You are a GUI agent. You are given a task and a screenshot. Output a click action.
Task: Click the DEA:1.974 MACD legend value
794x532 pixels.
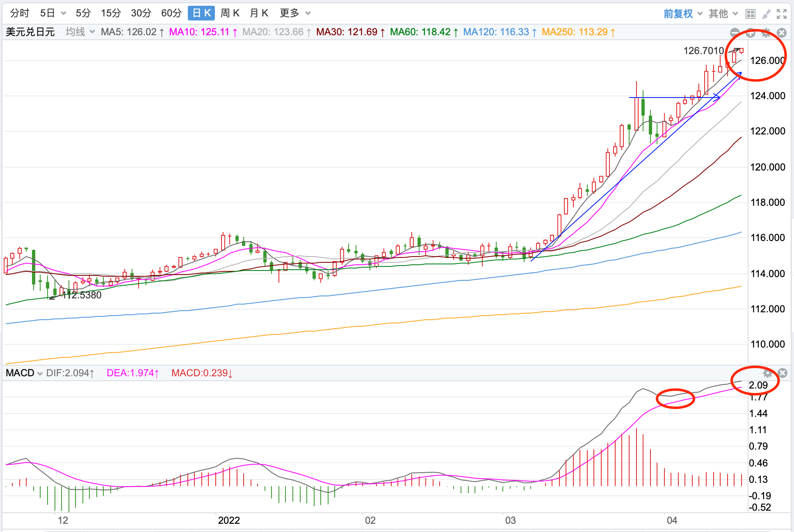pos(132,373)
